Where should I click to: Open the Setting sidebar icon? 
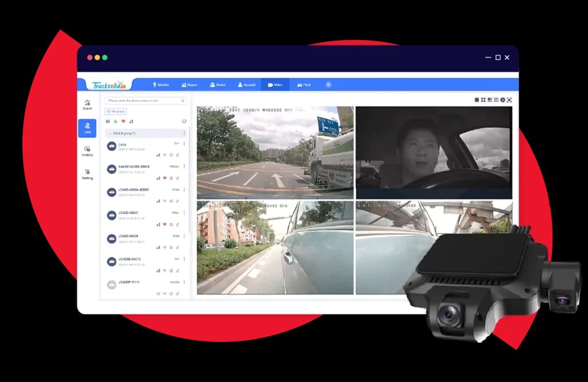[x=87, y=174]
